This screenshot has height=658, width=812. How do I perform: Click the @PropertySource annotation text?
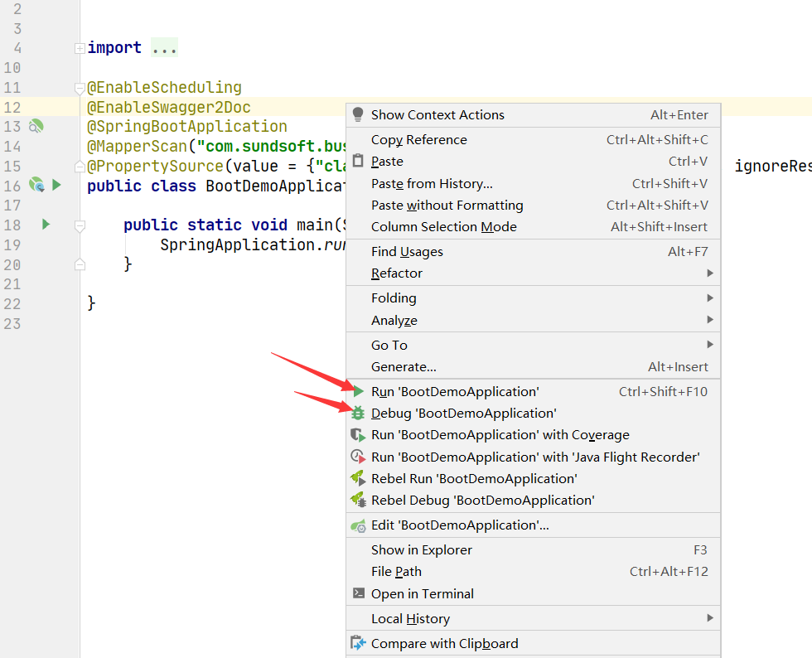tap(155, 166)
